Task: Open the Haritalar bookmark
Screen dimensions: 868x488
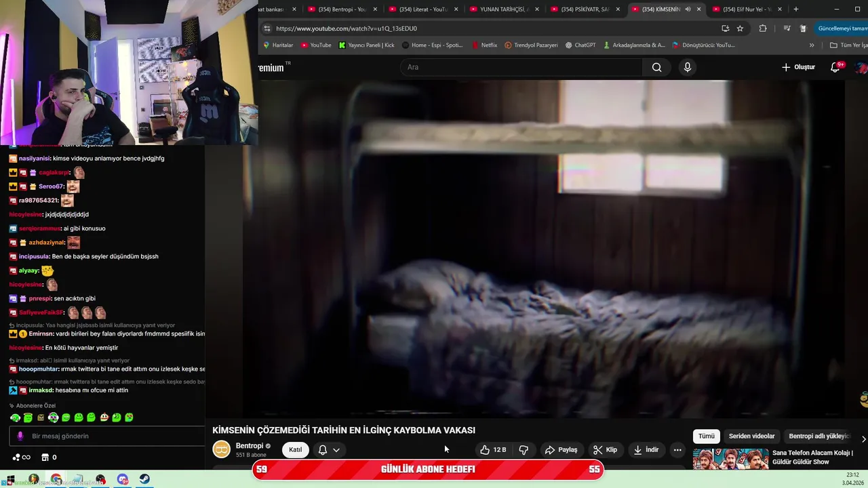Action: coord(278,45)
